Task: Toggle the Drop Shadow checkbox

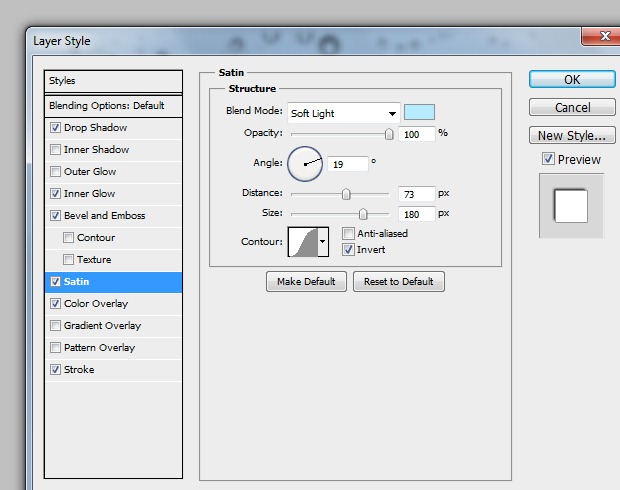Action: [x=55, y=128]
